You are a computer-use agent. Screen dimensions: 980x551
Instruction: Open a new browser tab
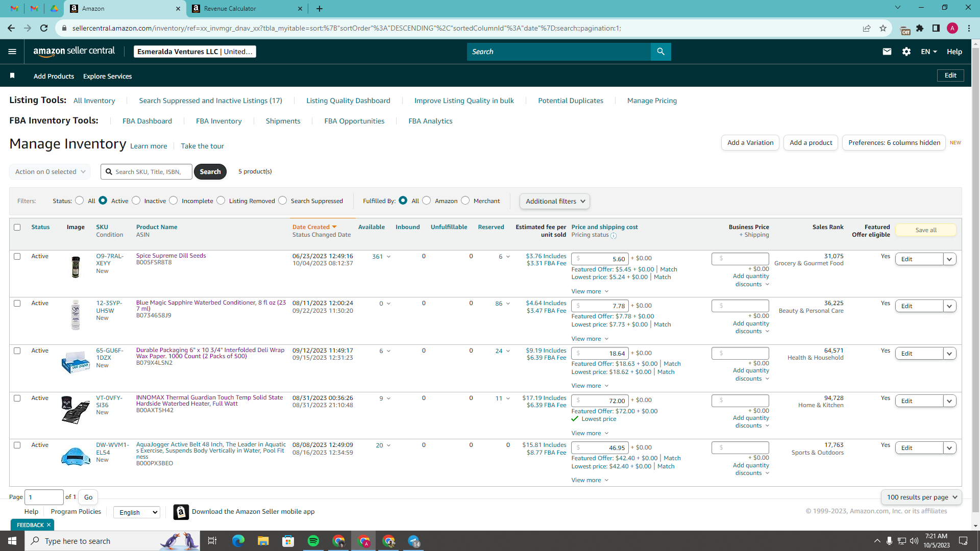pos(319,9)
